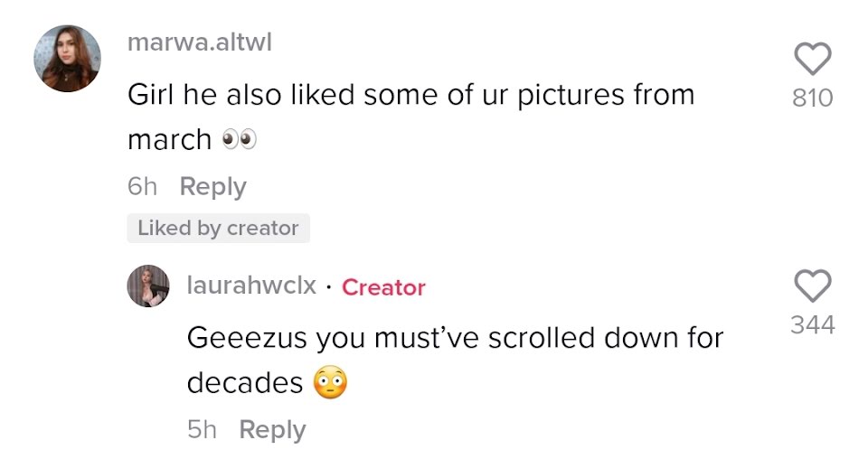Open the marwa.altwl username link
This screenshot has height=459, width=868.
pyautogui.click(x=199, y=42)
